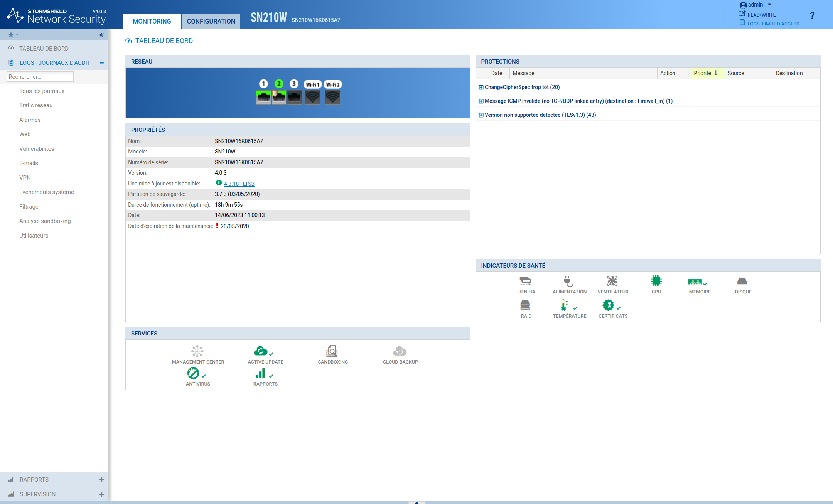Image resolution: width=833 pixels, height=504 pixels.
Task: Click the Active Update service icon
Action: click(261, 351)
